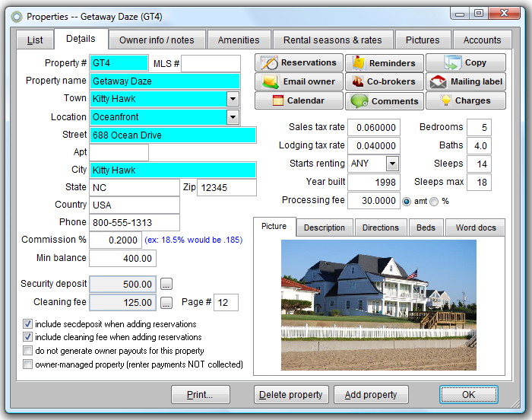The width and height of the screenshot is (532, 420).
Task: Select the % processing fee radio
Action: [x=434, y=202]
